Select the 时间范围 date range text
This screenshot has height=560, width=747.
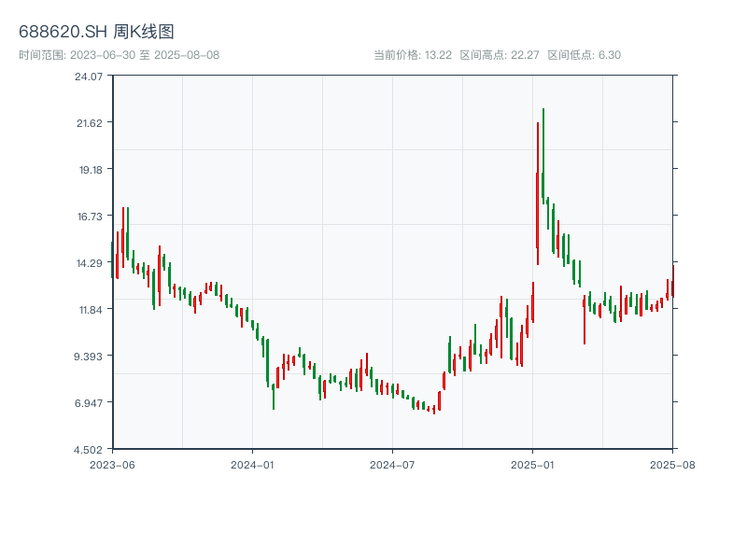(x=119, y=55)
